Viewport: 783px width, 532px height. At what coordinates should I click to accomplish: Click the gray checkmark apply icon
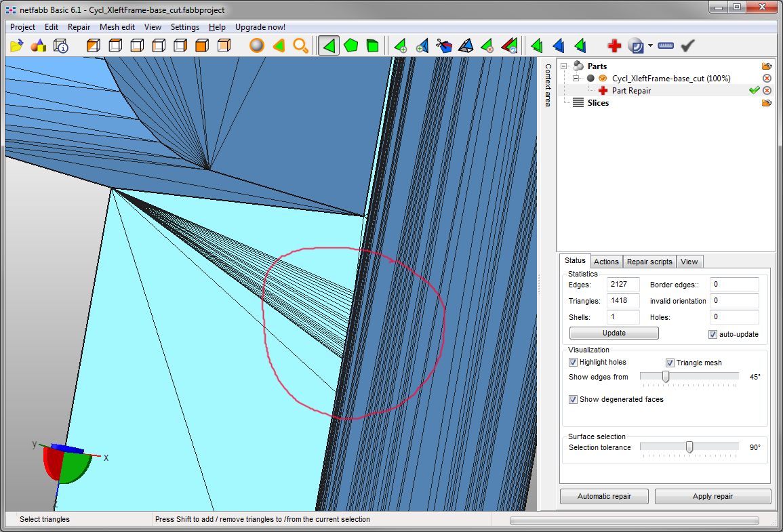(x=688, y=46)
